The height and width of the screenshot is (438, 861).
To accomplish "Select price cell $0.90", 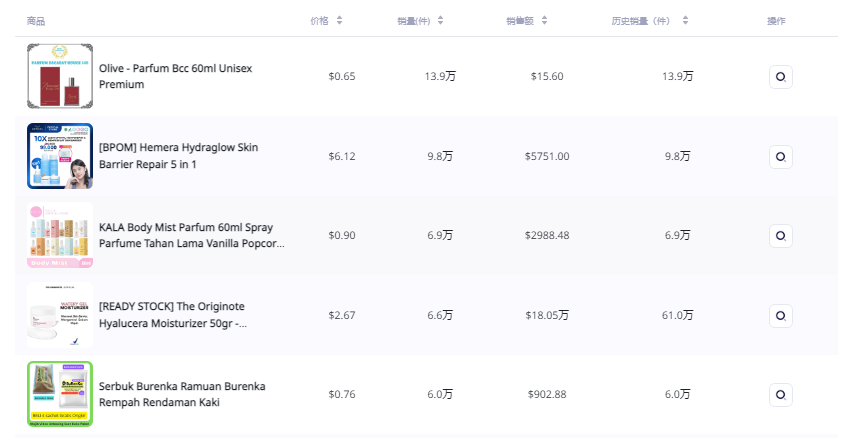I will (342, 235).
